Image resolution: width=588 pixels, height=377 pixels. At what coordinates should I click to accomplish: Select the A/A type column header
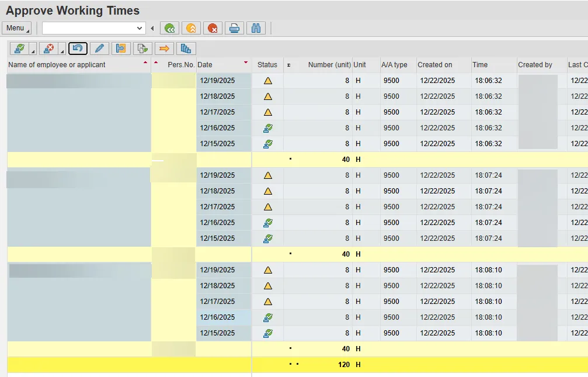tap(394, 65)
